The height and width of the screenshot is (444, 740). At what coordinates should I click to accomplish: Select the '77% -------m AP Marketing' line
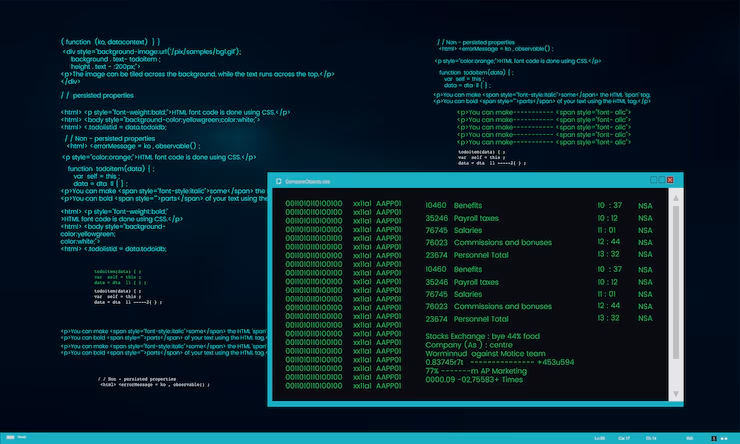click(x=476, y=371)
